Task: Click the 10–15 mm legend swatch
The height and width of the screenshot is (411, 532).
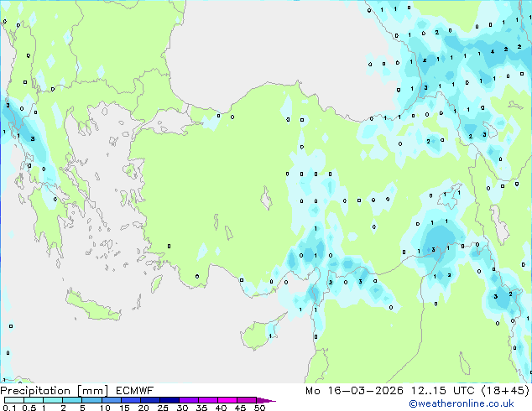Action: pos(111,400)
